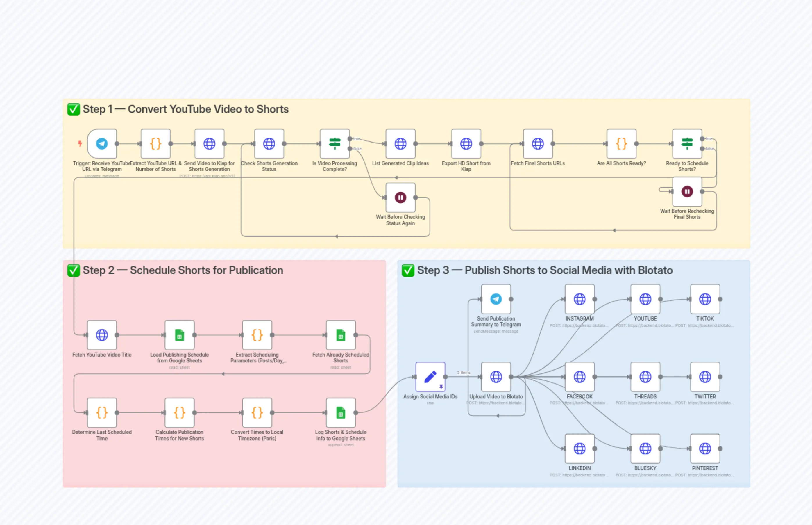Screen dimensions: 812x525
Task: Select the Upload Video to Blotato node
Action: [496, 377]
